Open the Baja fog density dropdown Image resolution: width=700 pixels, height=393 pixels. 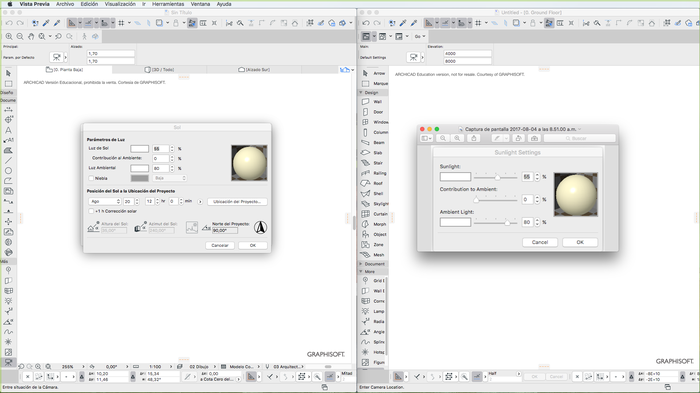[170, 178]
